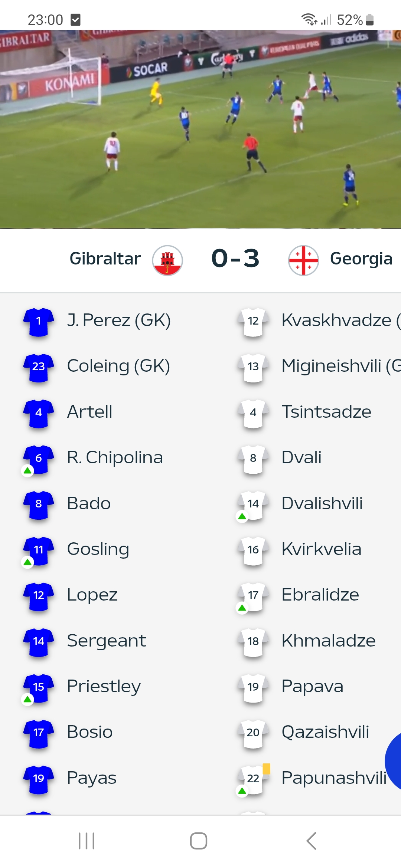Image resolution: width=401 pixels, height=868 pixels.
Task: Open player Sergeant from Gibraltar squad
Action: [x=107, y=641]
